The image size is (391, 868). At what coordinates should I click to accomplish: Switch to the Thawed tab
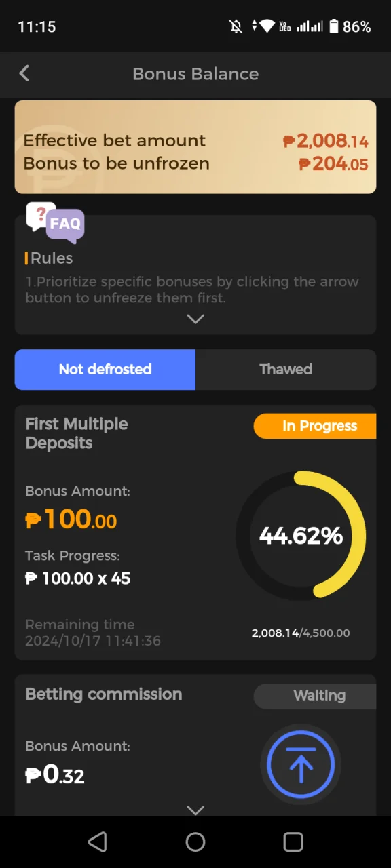coord(286,370)
